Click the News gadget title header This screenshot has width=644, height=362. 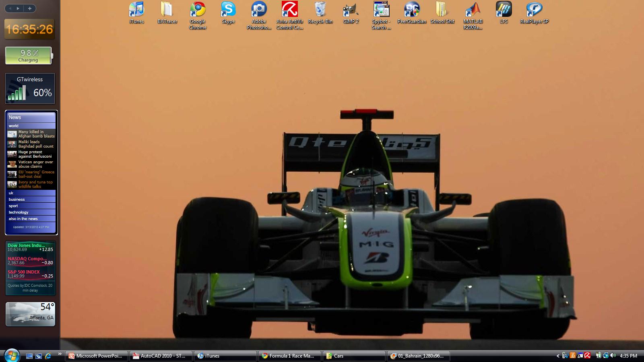(x=31, y=117)
